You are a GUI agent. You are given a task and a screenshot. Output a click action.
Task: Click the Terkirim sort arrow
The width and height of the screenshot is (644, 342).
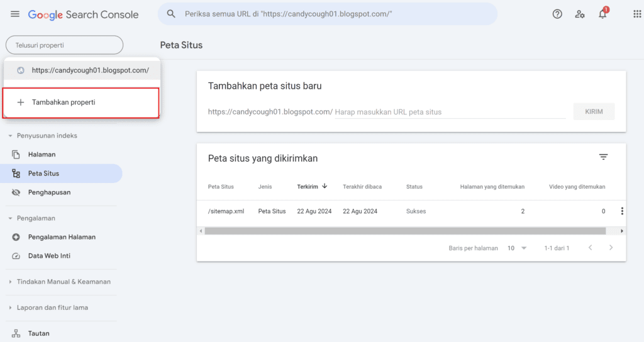(x=325, y=186)
